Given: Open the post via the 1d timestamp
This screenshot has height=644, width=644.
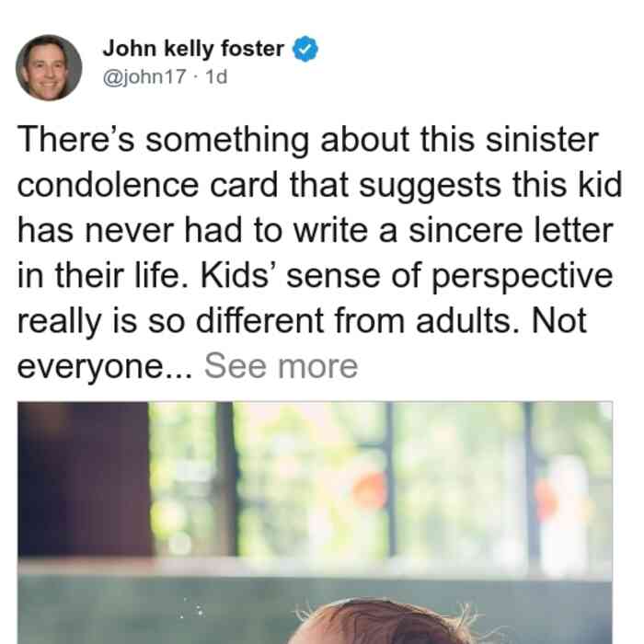Looking at the screenshot, I should point(216,76).
